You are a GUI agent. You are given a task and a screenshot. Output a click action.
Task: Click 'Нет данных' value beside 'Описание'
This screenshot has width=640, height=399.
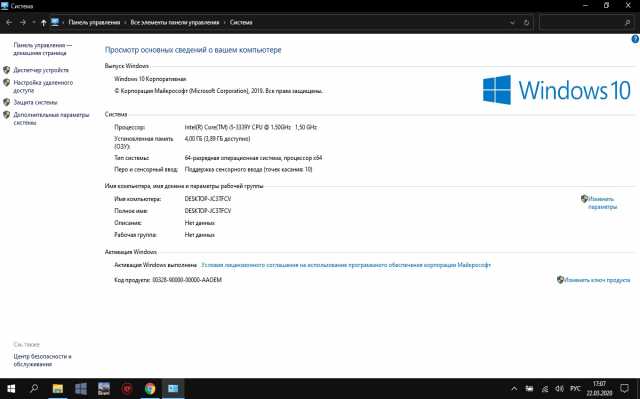(x=200, y=223)
